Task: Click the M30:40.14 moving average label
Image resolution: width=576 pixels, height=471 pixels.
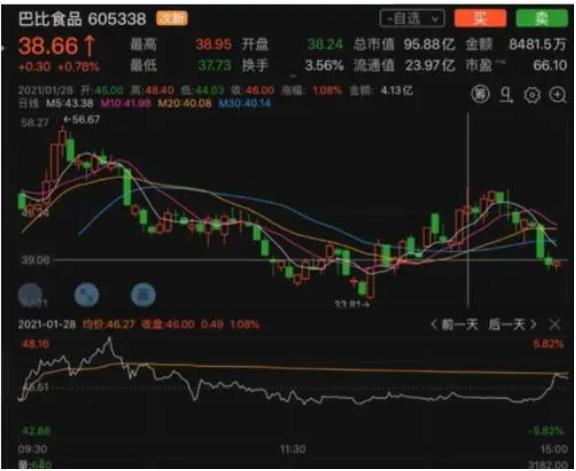Action: point(245,103)
